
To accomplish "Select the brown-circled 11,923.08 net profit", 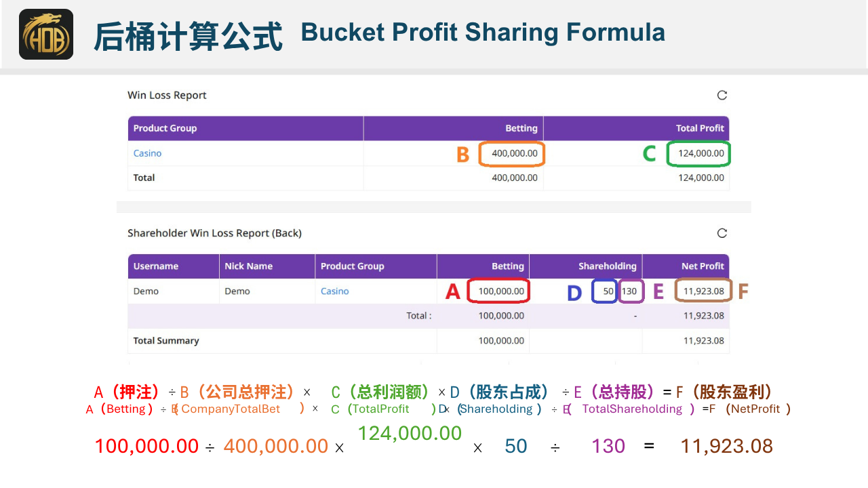I will 703,291.
